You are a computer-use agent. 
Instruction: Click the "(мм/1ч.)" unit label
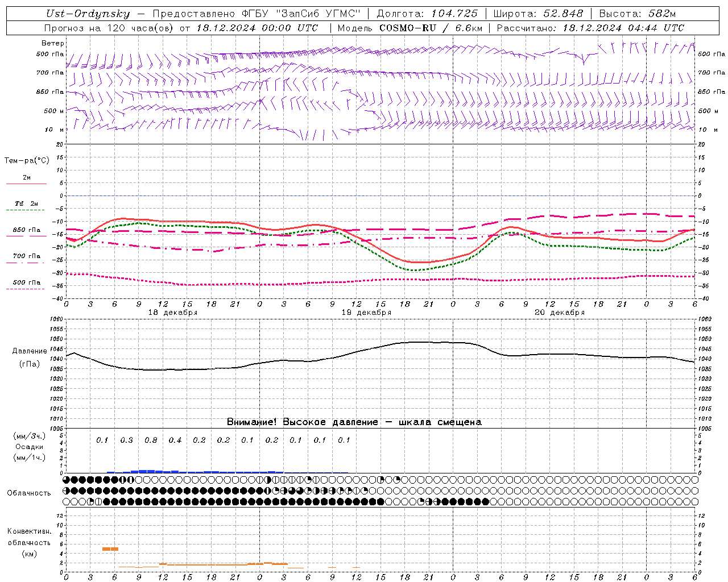29,458
